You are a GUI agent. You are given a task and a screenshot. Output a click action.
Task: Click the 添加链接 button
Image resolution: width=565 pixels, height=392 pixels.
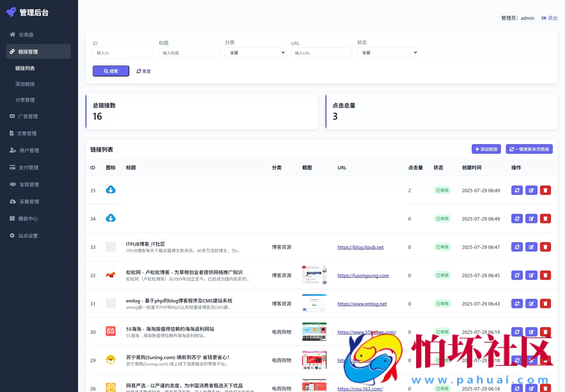pyautogui.click(x=486, y=149)
